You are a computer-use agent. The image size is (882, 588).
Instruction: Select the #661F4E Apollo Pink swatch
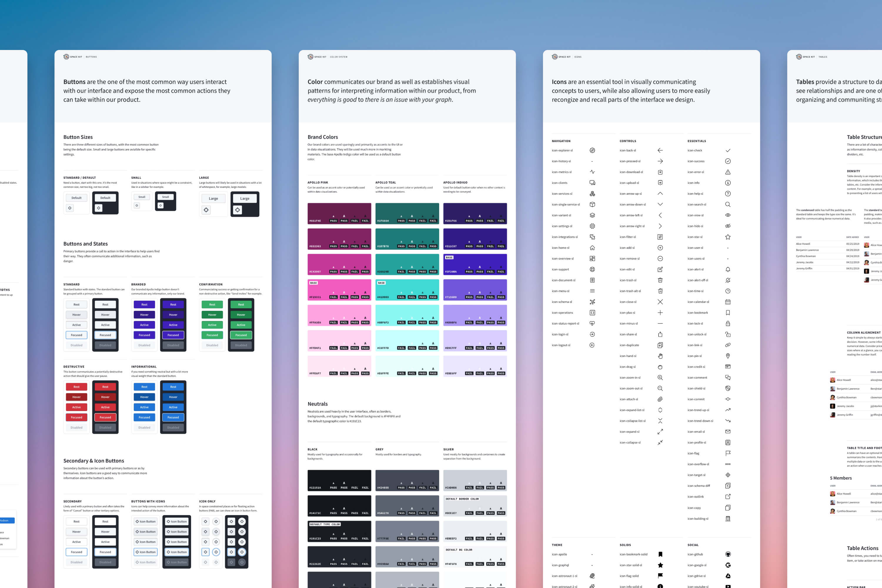pyautogui.click(x=339, y=213)
